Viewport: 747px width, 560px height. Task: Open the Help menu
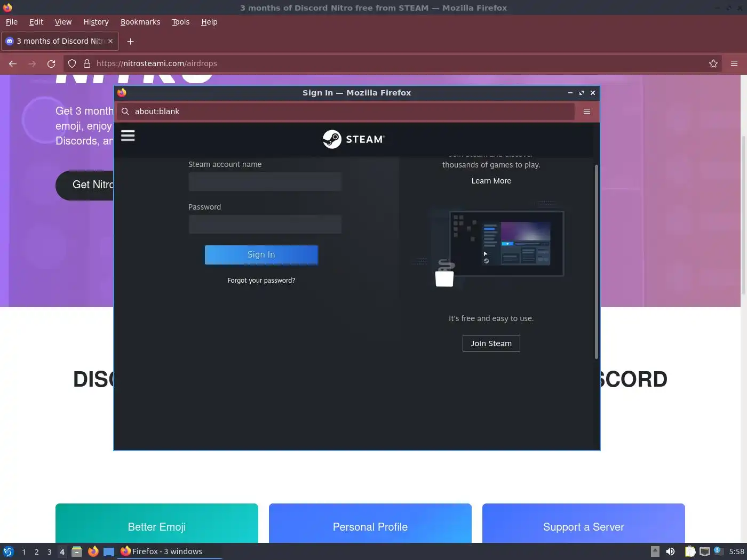coord(209,22)
